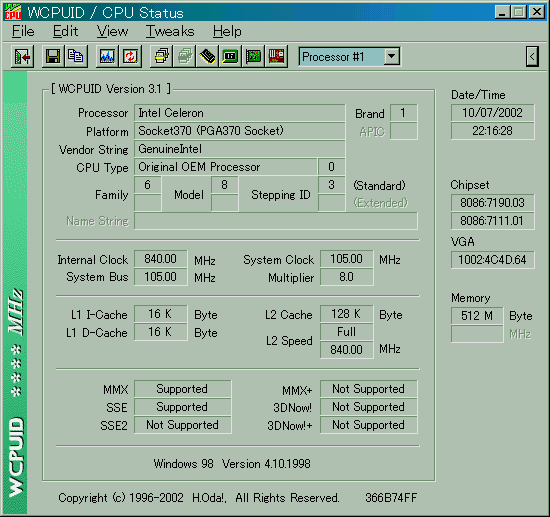Viewport: 550px width, 517px height.
Task: Open the memory module chip icon
Action: click(207, 56)
